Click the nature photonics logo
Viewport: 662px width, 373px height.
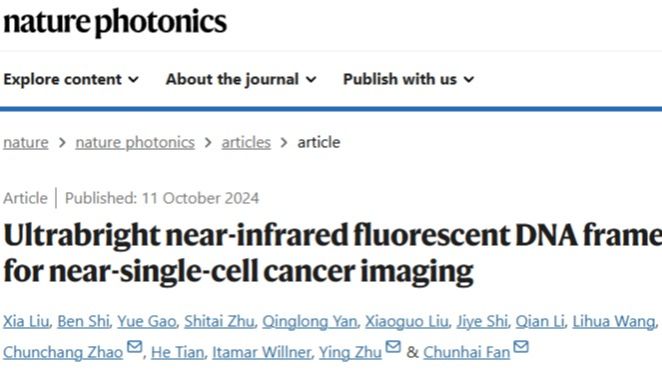[115, 22]
